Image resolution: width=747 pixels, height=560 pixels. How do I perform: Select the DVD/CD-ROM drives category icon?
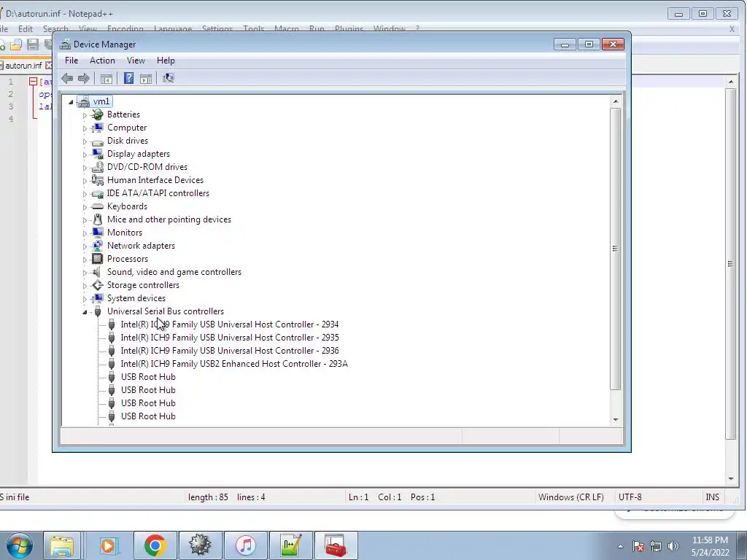[x=97, y=167]
